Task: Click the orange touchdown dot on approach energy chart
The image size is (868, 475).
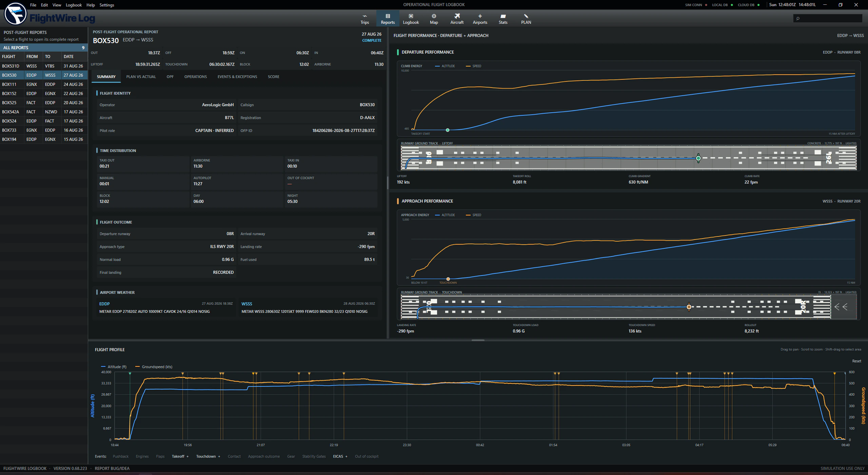Action: [448, 279]
